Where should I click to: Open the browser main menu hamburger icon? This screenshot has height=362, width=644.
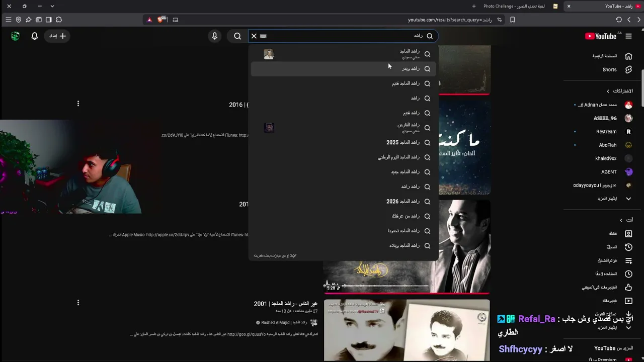coord(9,20)
